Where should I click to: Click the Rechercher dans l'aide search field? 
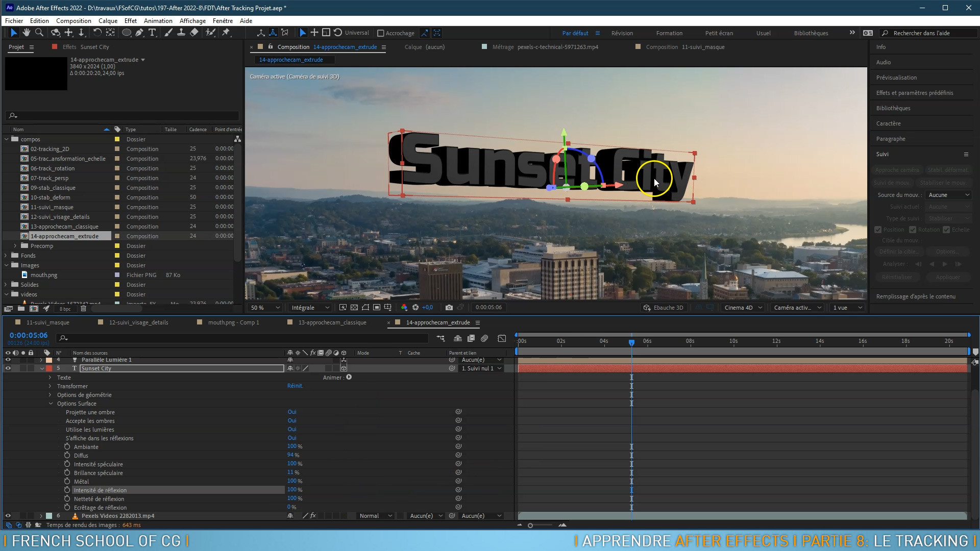click(x=928, y=33)
